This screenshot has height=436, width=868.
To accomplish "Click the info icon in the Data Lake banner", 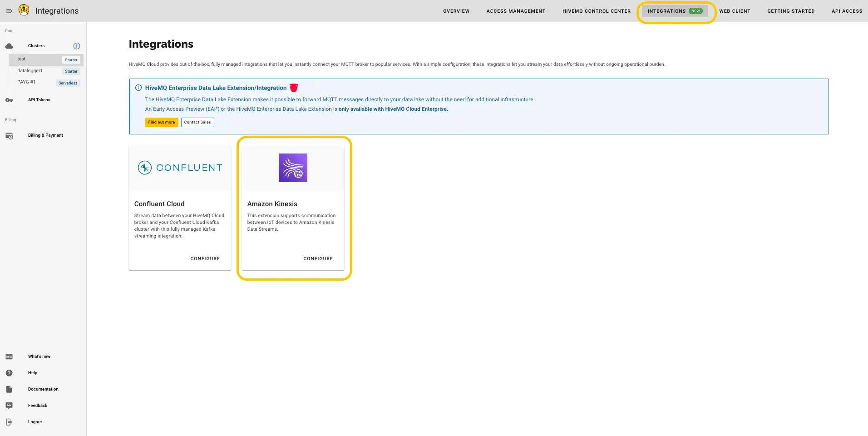I will 138,88.
